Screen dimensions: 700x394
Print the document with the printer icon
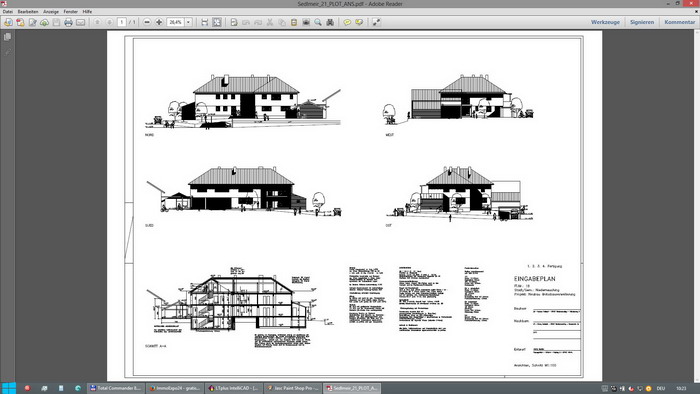pos(68,22)
